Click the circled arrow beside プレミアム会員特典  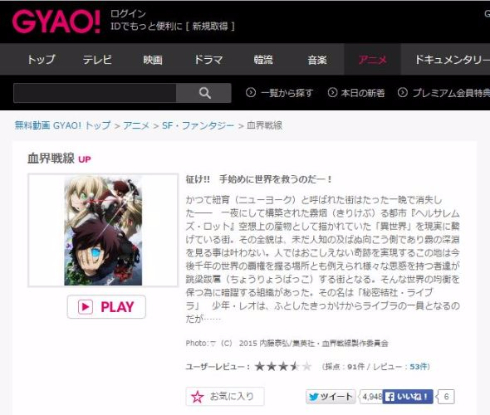coord(402,92)
